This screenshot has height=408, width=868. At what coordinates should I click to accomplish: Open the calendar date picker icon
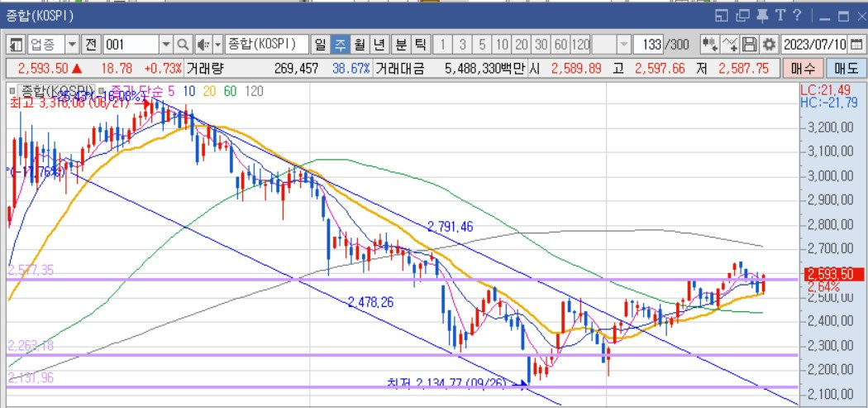click(856, 45)
